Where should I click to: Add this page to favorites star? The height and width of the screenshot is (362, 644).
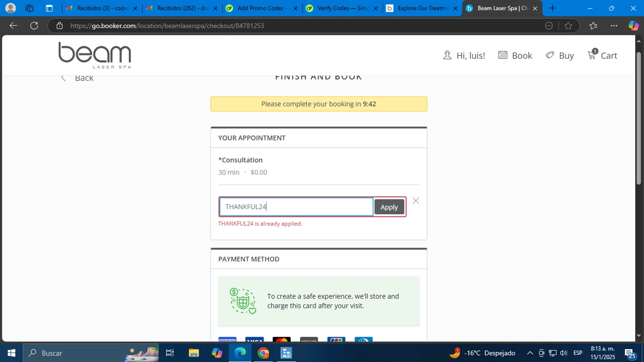click(x=568, y=26)
